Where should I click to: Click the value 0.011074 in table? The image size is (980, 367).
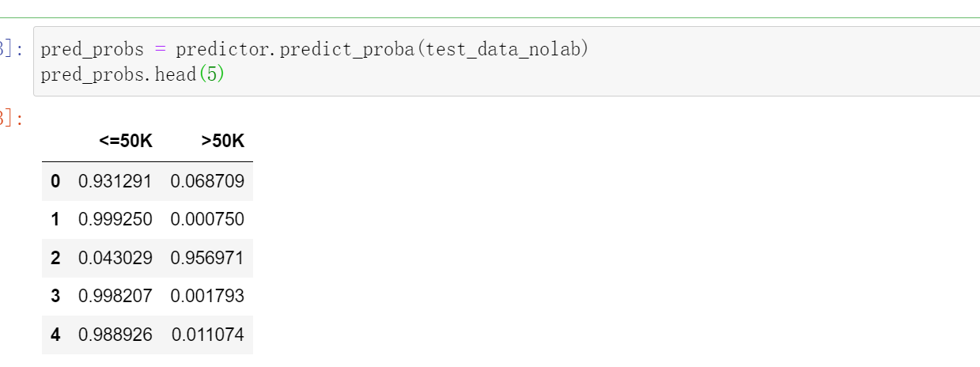click(x=207, y=335)
